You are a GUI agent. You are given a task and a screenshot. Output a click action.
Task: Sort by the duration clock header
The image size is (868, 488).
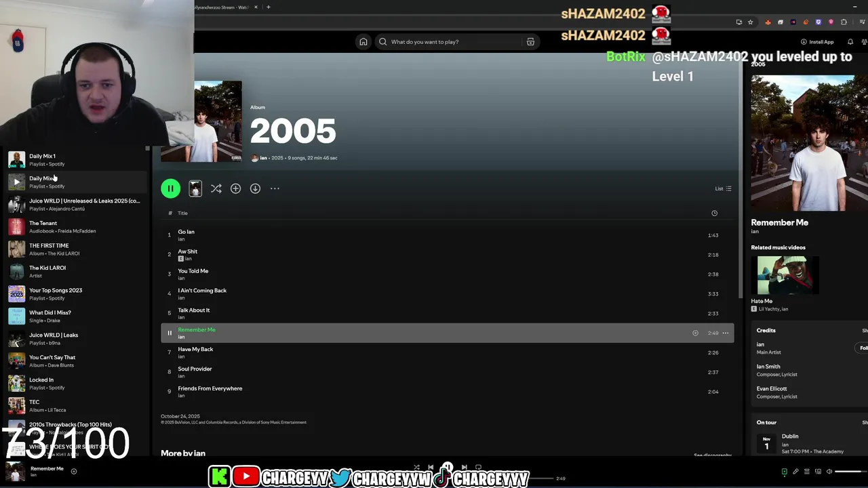[x=714, y=213]
